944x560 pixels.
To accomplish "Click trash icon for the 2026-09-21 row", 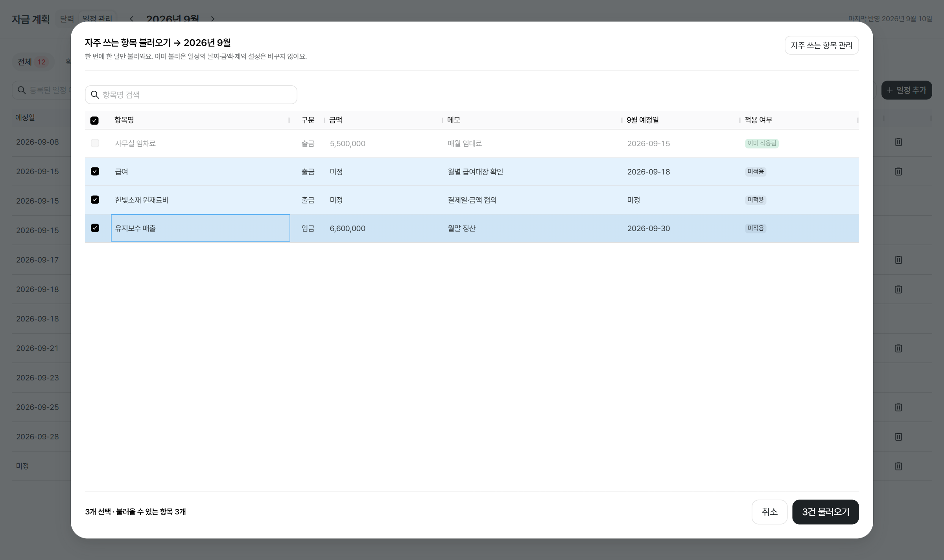I will (x=898, y=348).
